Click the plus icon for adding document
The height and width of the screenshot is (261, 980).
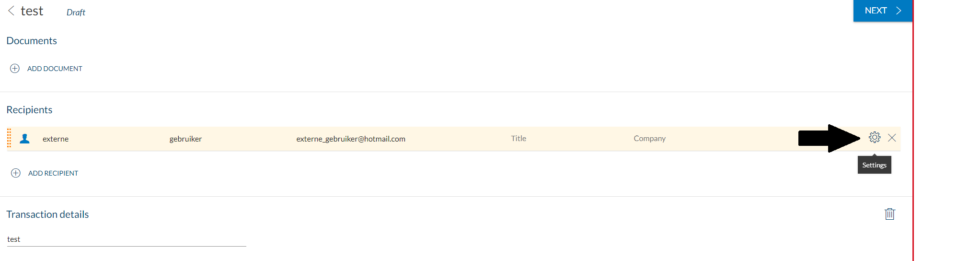tap(15, 69)
